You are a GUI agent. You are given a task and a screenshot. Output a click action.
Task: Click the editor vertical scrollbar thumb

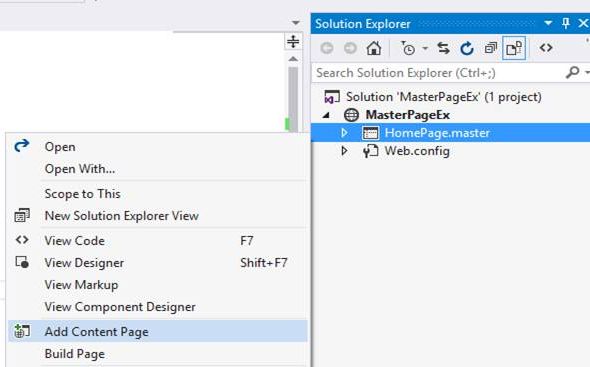(x=293, y=99)
